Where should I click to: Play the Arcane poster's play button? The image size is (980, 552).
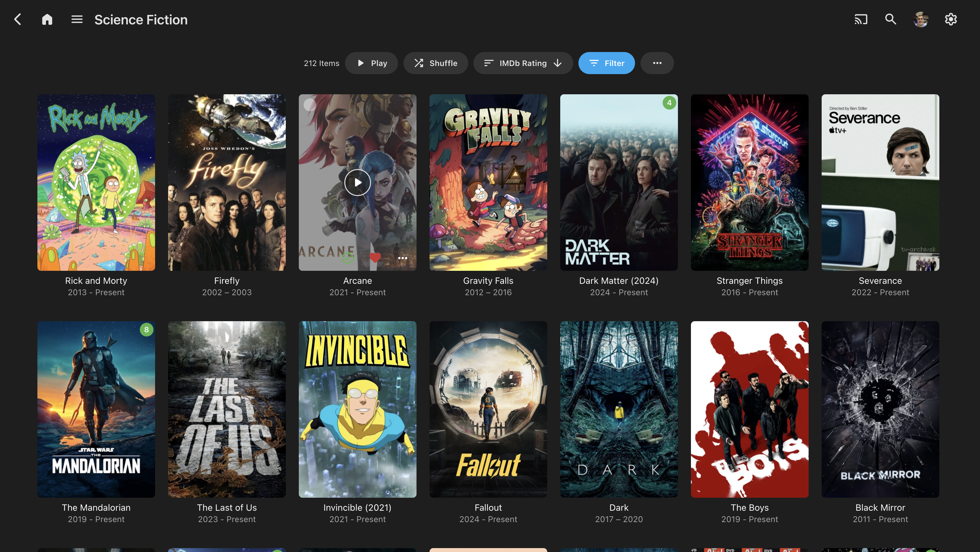[357, 183]
